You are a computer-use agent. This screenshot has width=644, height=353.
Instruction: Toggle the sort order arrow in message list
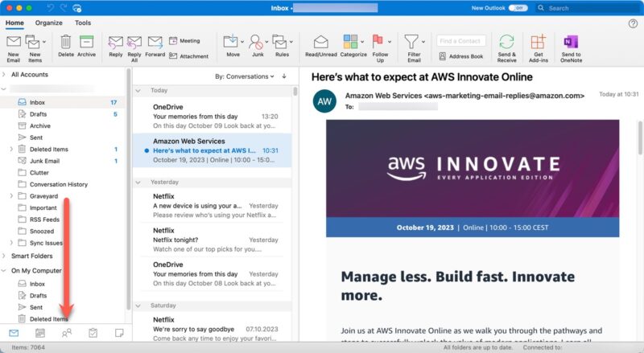coord(283,76)
